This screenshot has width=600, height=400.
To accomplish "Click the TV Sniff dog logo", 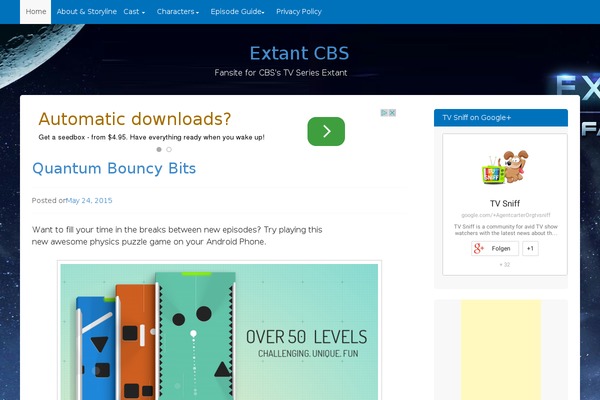I will [x=505, y=167].
